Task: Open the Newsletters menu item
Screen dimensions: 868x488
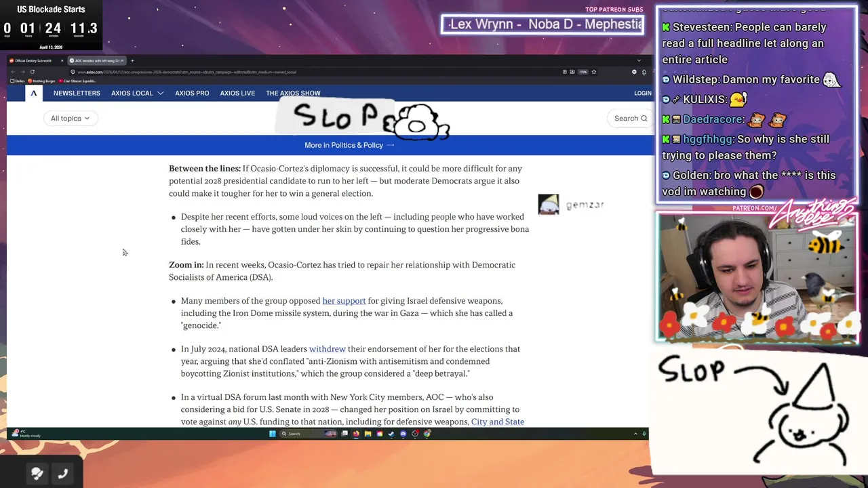Action: (x=77, y=93)
